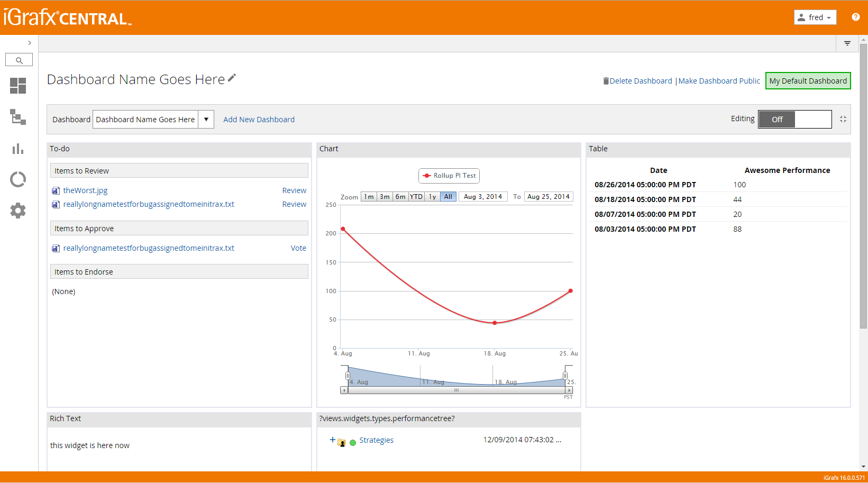Open the settings gear in sidebar
Screen dimensions: 868x483
(18, 211)
